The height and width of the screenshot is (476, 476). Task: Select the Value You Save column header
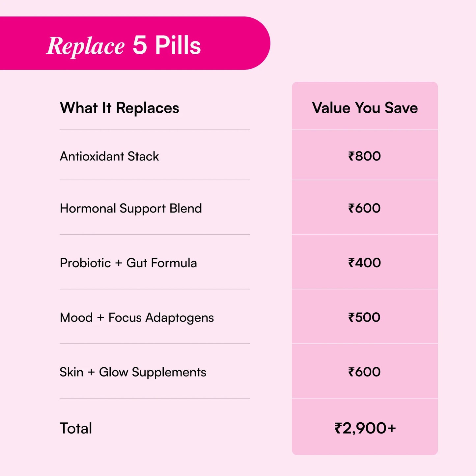click(365, 108)
